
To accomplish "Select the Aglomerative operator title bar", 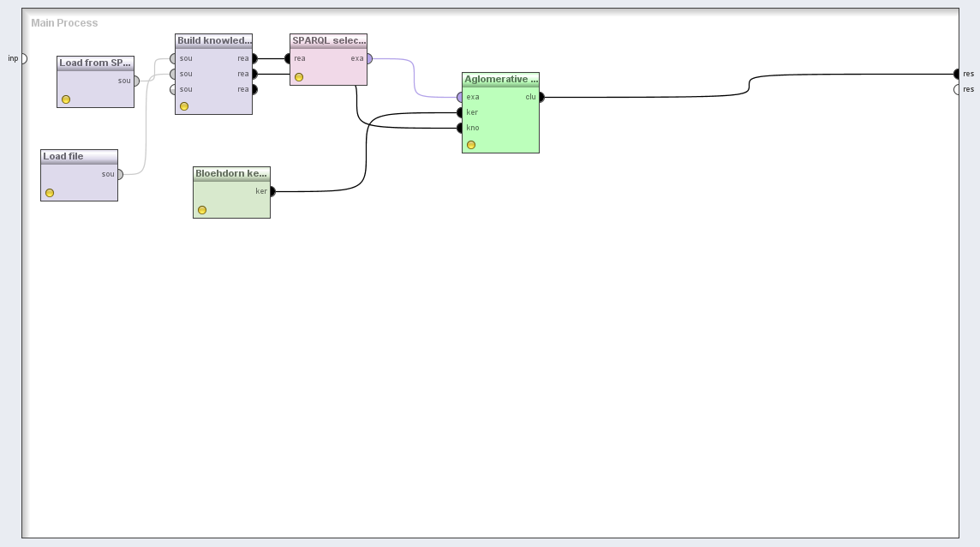I will click(x=500, y=79).
